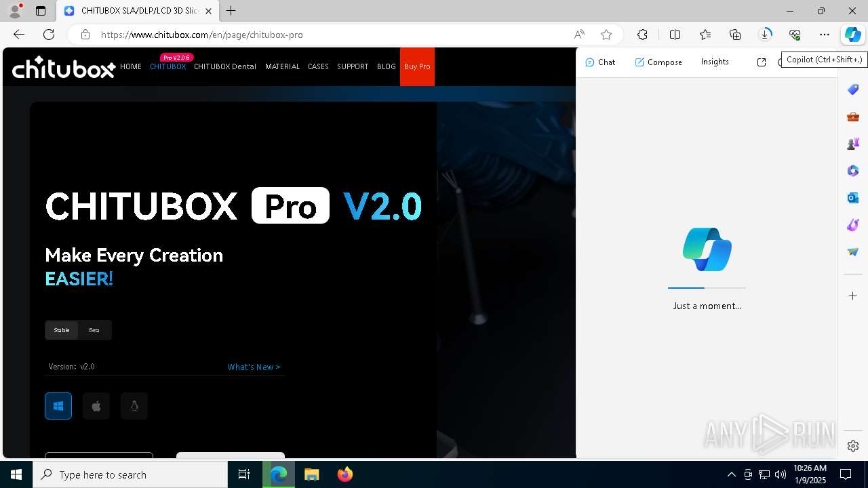This screenshot has width=868, height=488.
Task: Open the Designer sidebar icon
Action: pyautogui.click(x=853, y=225)
